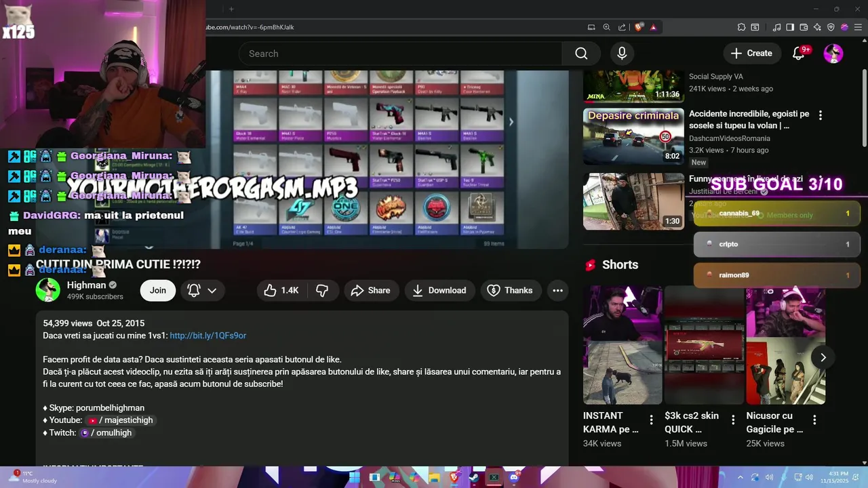The width and height of the screenshot is (868, 488).
Task: Click '499K subscribers' text
Action: point(95,297)
